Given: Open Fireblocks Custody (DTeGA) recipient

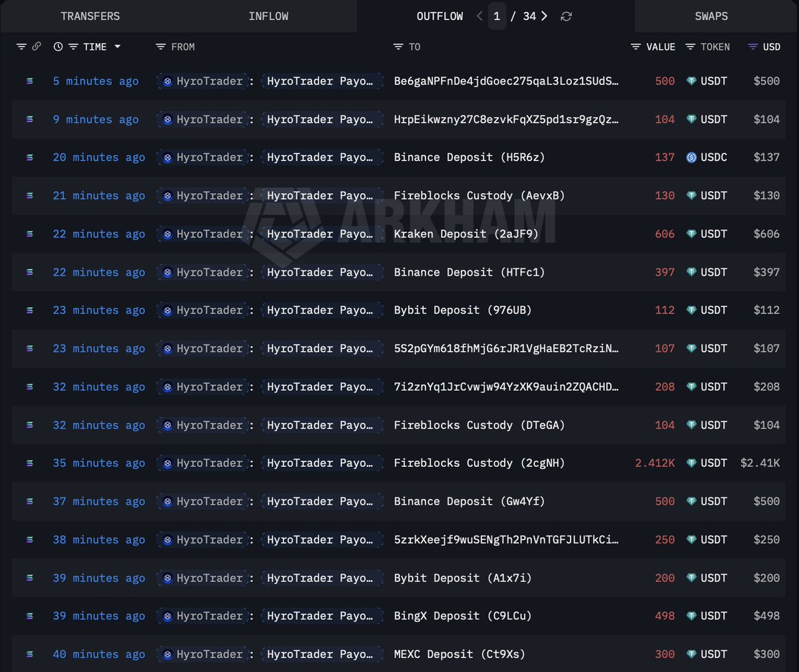Looking at the screenshot, I should (479, 425).
